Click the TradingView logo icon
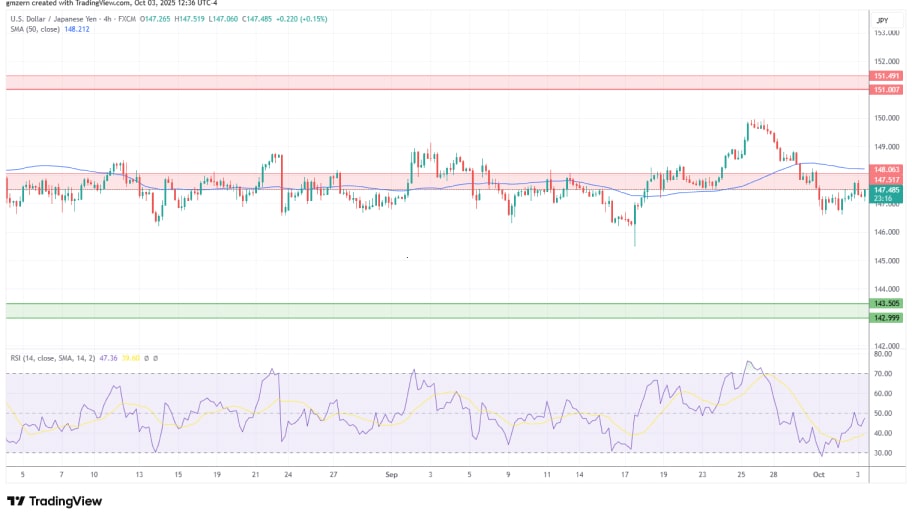The image size is (912, 513). (x=15, y=501)
